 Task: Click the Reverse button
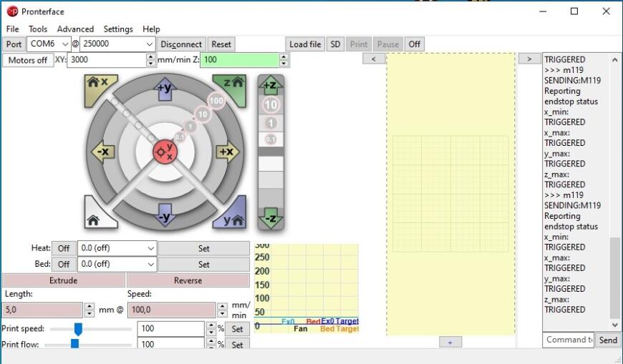(x=188, y=280)
